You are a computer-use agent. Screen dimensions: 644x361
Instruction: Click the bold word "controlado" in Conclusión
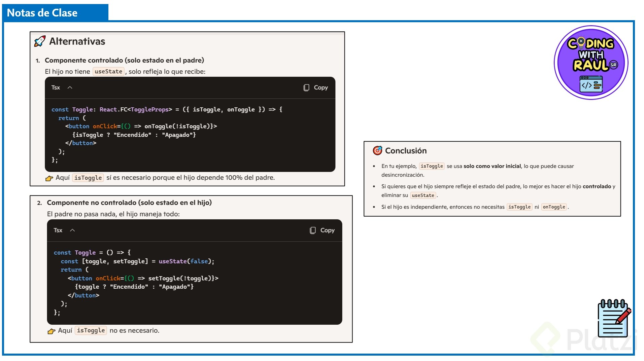(x=597, y=186)
